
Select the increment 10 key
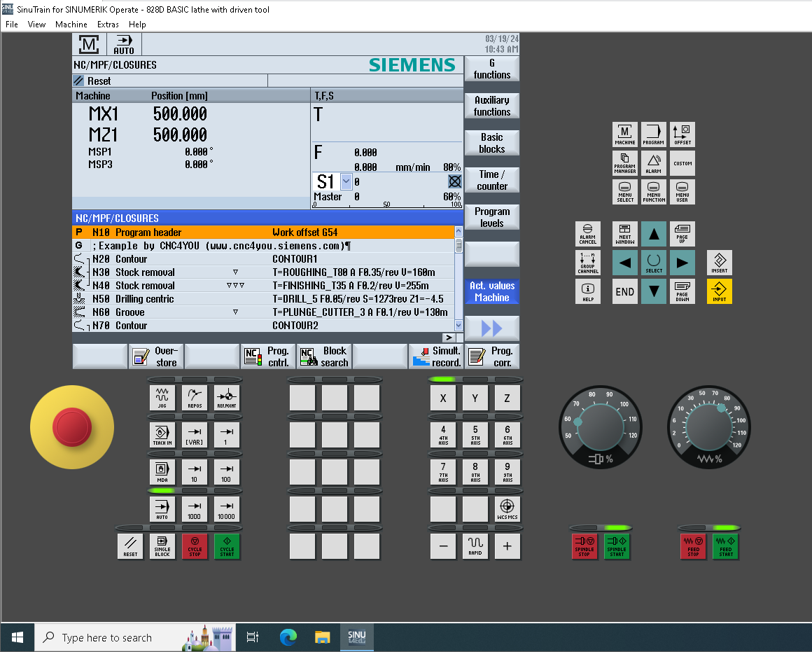coord(195,472)
